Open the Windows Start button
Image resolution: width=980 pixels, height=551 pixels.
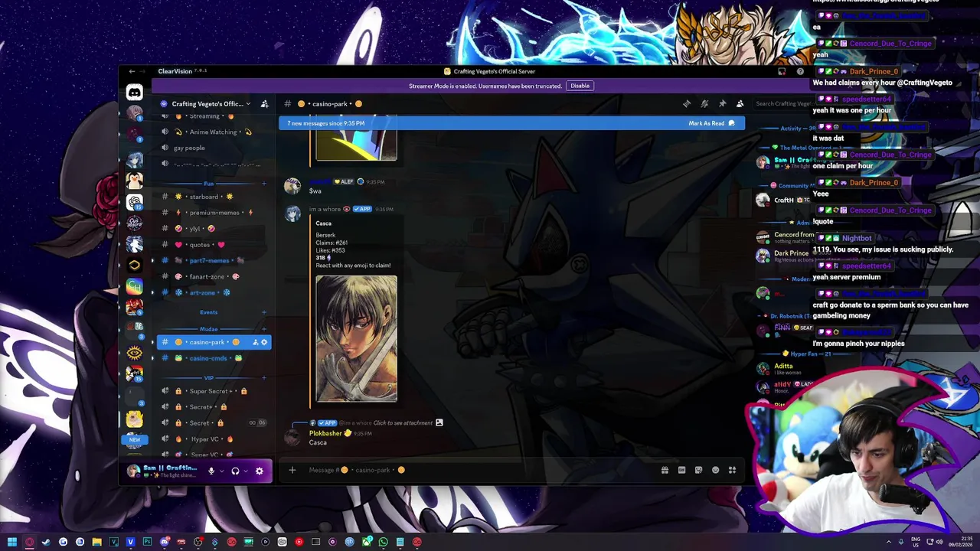[12, 542]
